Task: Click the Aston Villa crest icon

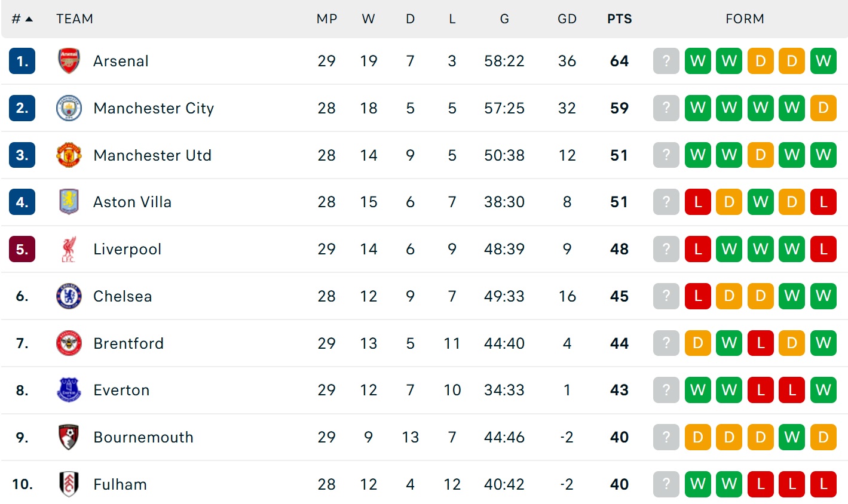Action: tap(69, 202)
